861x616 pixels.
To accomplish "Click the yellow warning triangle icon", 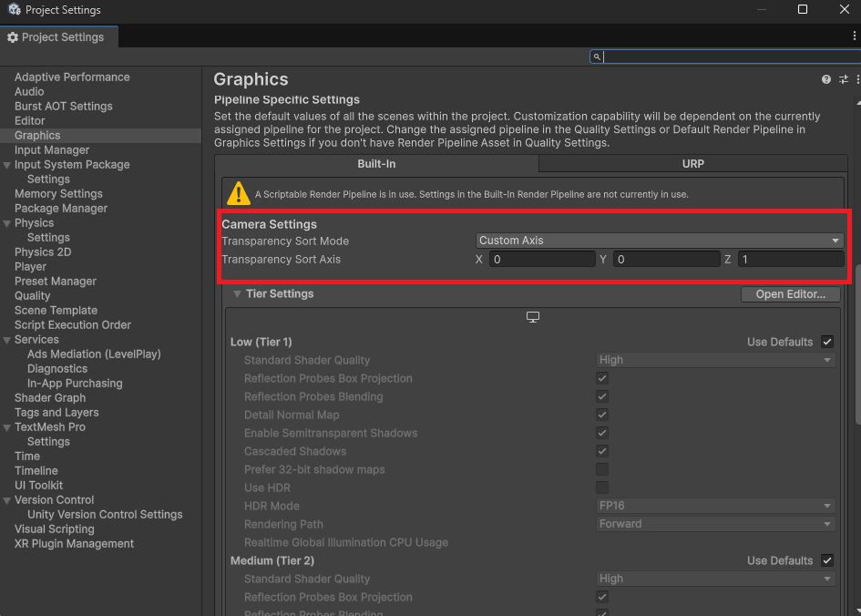I will [239, 193].
